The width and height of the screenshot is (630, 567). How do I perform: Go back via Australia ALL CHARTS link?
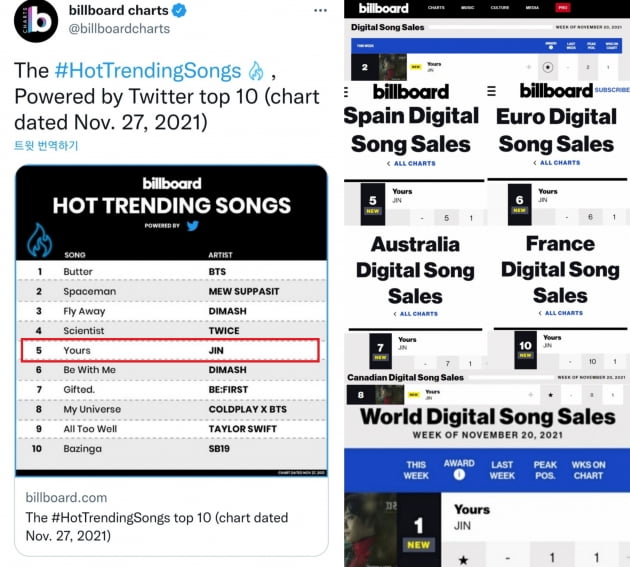click(x=415, y=314)
